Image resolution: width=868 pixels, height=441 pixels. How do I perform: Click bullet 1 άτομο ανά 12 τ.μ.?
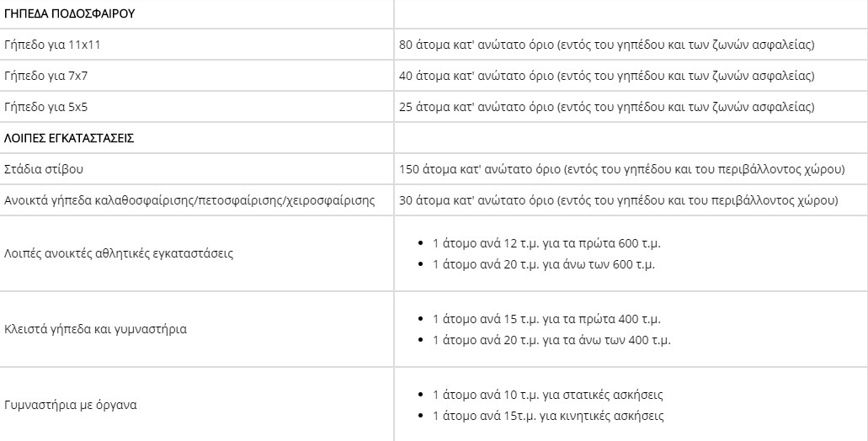pyautogui.click(x=546, y=243)
